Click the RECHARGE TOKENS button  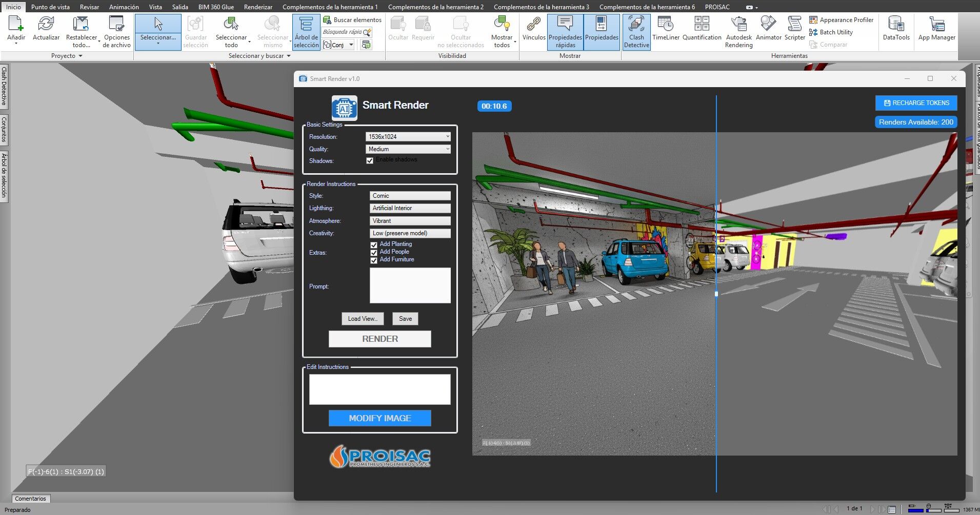(x=916, y=103)
